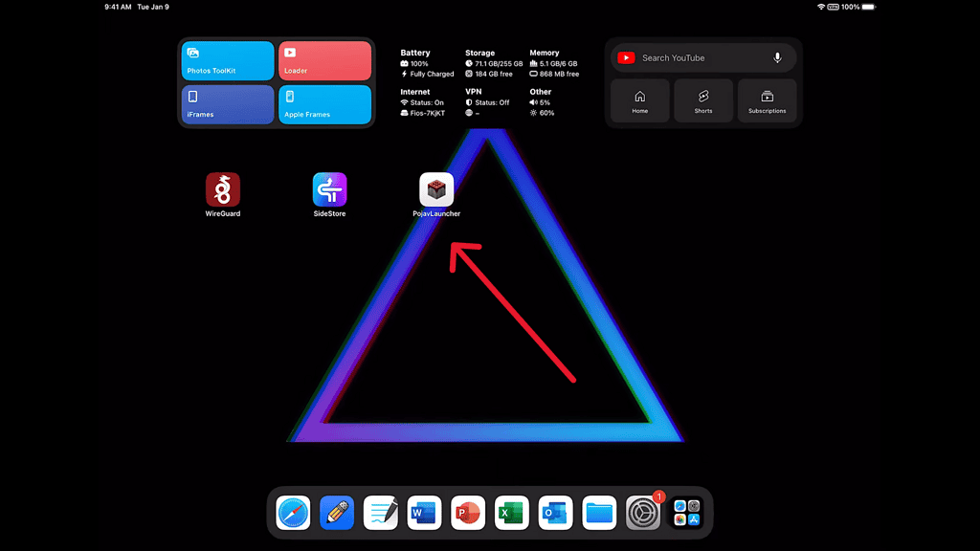Open the WireGuard app
The height and width of the screenshot is (551, 980).
pyautogui.click(x=222, y=189)
